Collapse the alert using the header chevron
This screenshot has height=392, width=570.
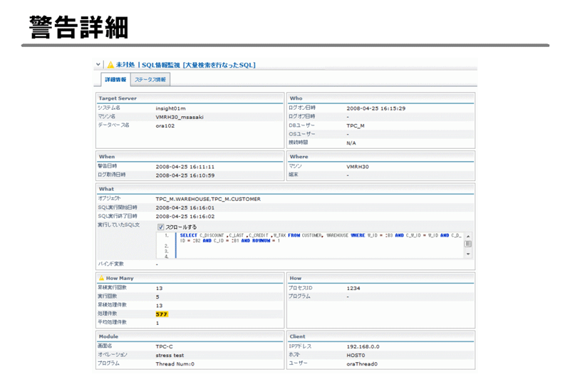pyautogui.click(x=98, y=65)
